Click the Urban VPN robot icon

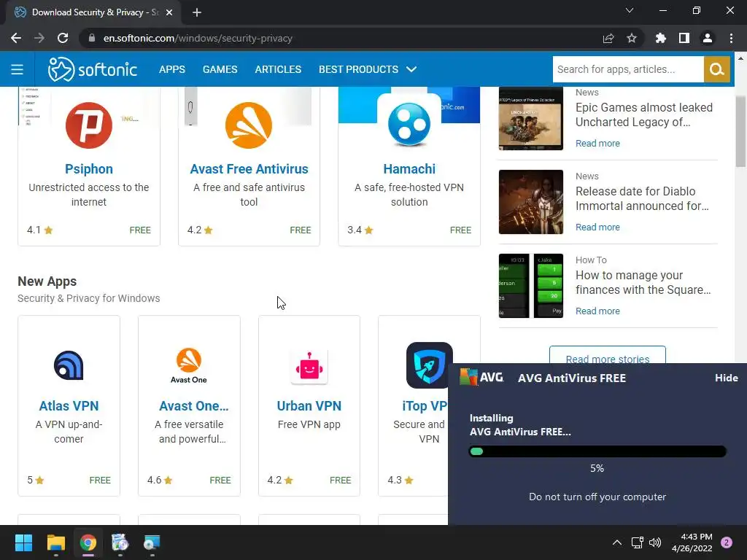coord(309,367)
